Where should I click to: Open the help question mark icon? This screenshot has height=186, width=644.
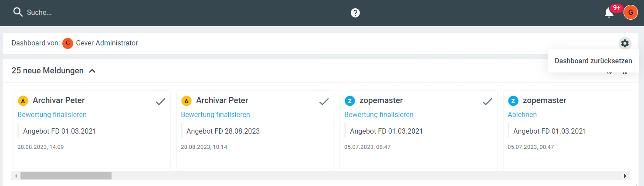(x=355, y=13)
